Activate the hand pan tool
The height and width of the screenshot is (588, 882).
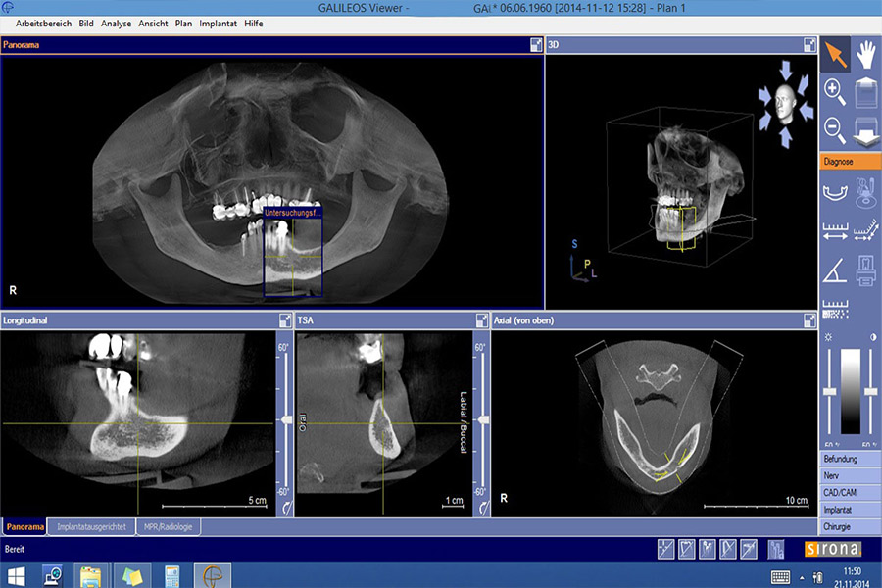click(865, 54)
